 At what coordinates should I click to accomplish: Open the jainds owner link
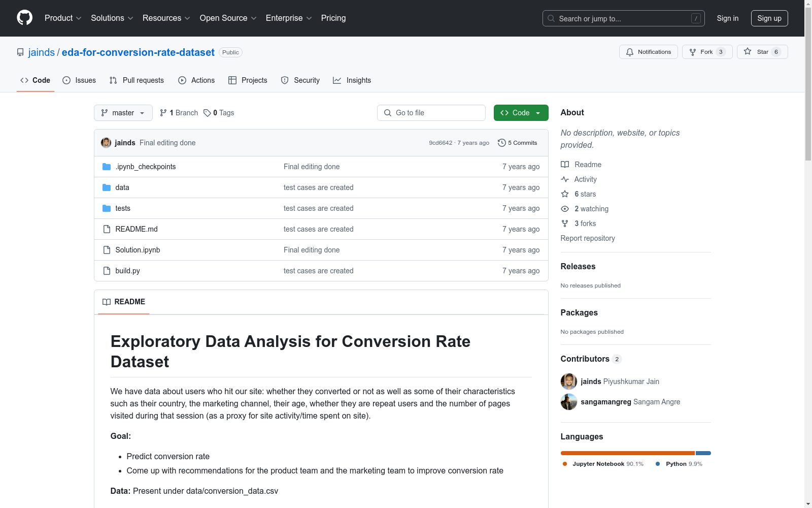click(42, 52)
